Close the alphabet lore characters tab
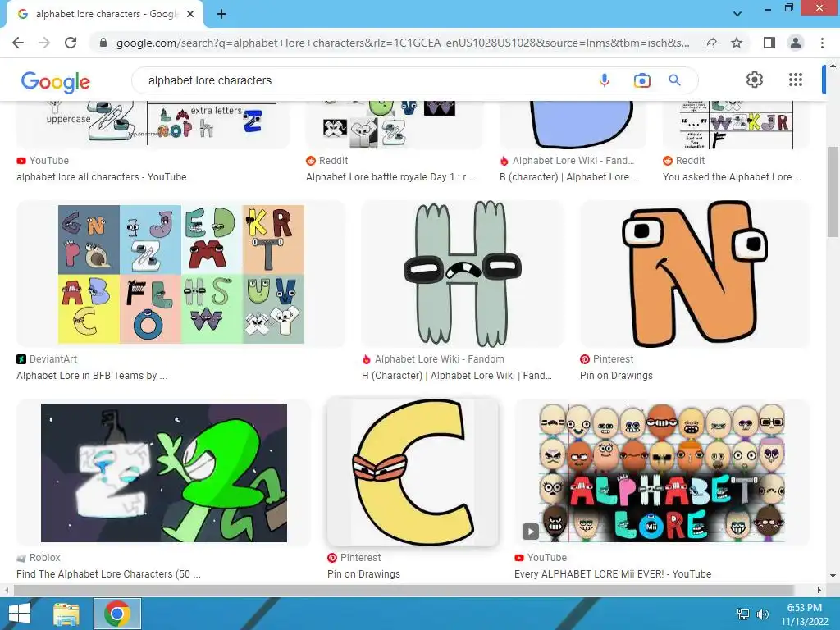Screen dimensions: 840x630 (190, 14)
